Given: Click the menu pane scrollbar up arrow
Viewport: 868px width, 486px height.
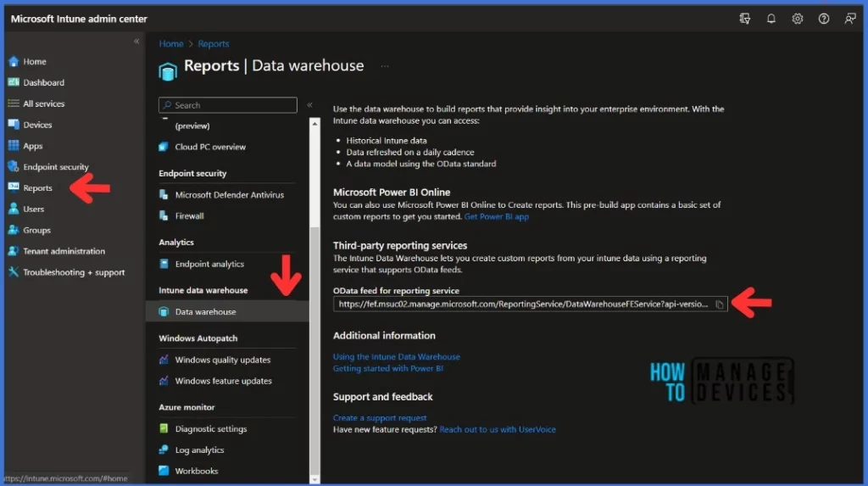Looking at the screenshot, I should (314, 123).
